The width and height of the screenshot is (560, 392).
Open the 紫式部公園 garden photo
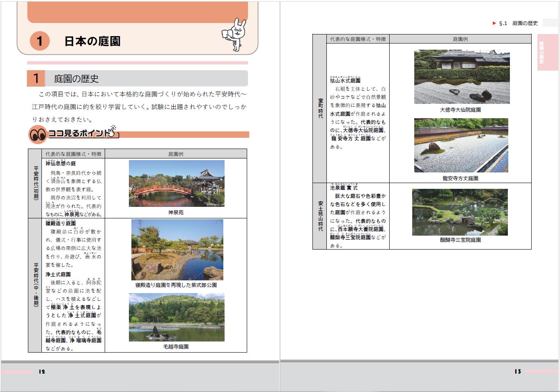(x=177, y=250)
